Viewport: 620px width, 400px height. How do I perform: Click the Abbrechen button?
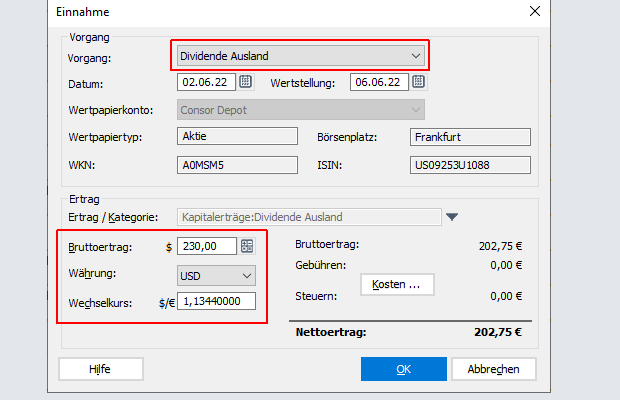point(493,369)
